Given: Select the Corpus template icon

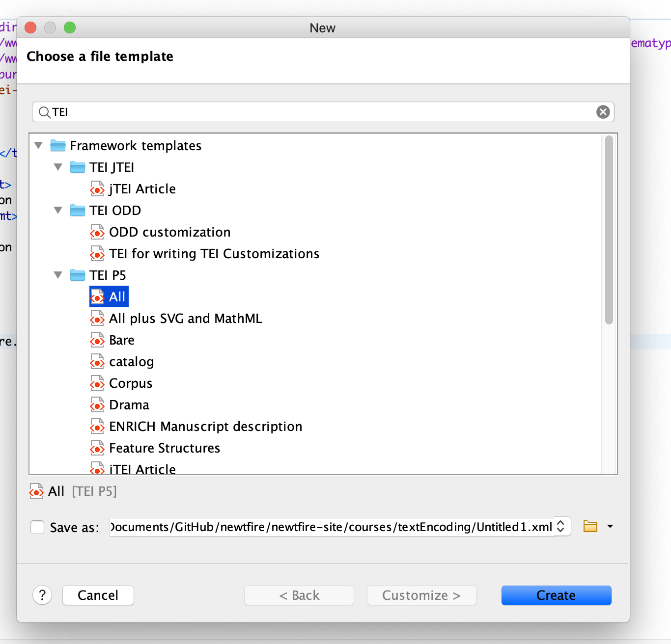Looking at the screenshot, I should point(97,383).
